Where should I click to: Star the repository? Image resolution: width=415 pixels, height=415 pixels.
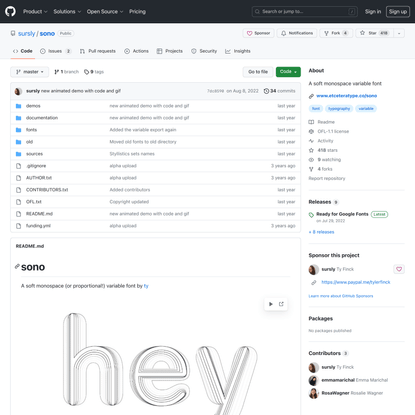pyautogui.click(x=374, y=33)
